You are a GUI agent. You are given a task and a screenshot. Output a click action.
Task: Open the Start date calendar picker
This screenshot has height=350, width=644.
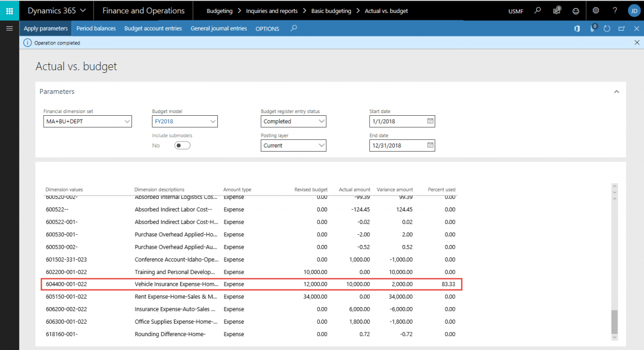pyautogui.click(x=430, y=121)
